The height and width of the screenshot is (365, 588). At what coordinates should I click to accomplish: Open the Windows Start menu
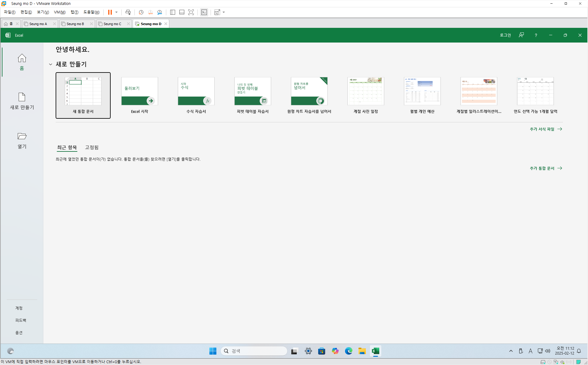(213, 351)
